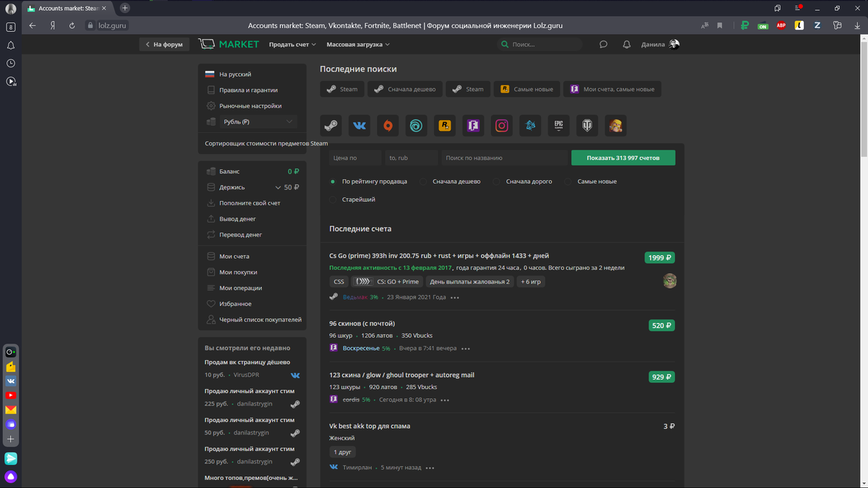
Task: Open the YouTube sidebar shortcut
Action: (11, 395)
